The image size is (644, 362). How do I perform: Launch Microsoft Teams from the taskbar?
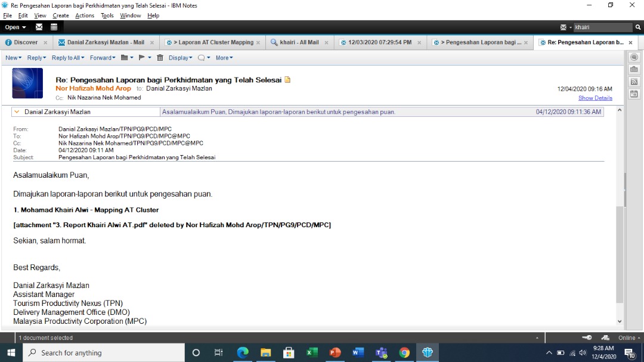[381, 352]
